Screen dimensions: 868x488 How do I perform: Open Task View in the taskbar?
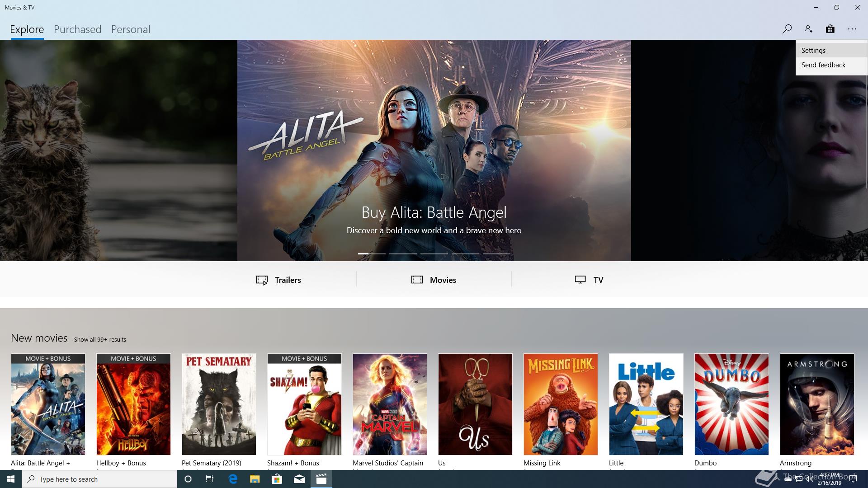coord(210,479)
